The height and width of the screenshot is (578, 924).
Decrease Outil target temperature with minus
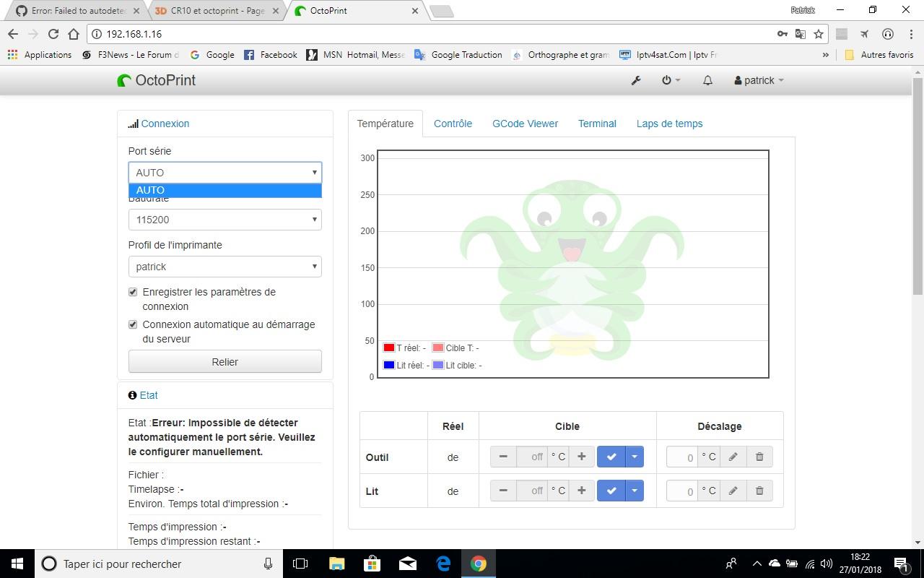pos(503,457)
